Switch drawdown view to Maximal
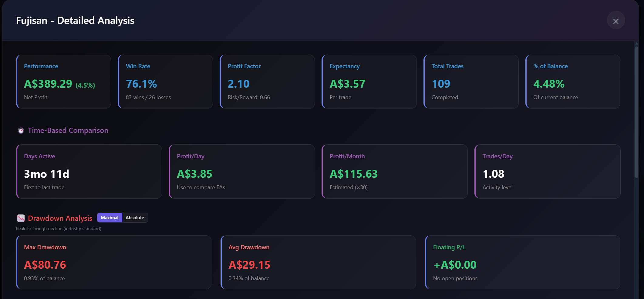Screen dimensions: 644x299 coord(110,218)
